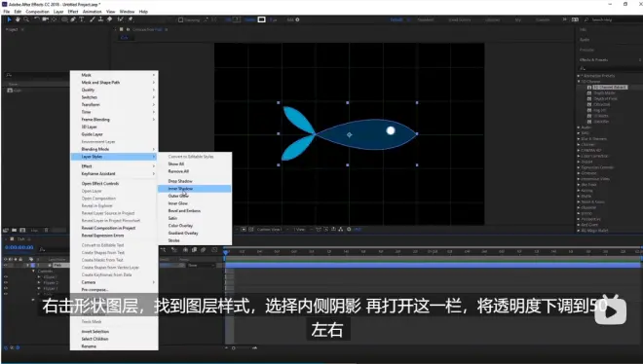Select the Pen tool
The width and height of the screenshot is (643, 364).
tap(73, 19)
